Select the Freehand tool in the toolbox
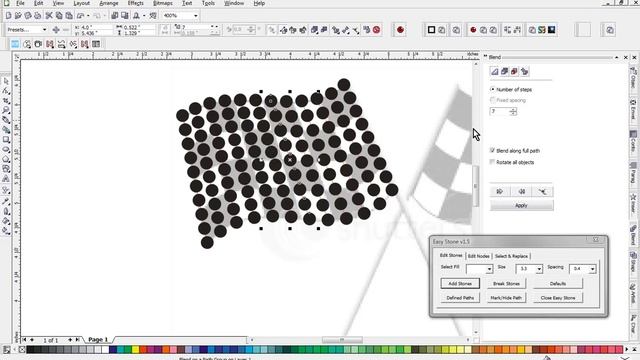 [6, 120]
